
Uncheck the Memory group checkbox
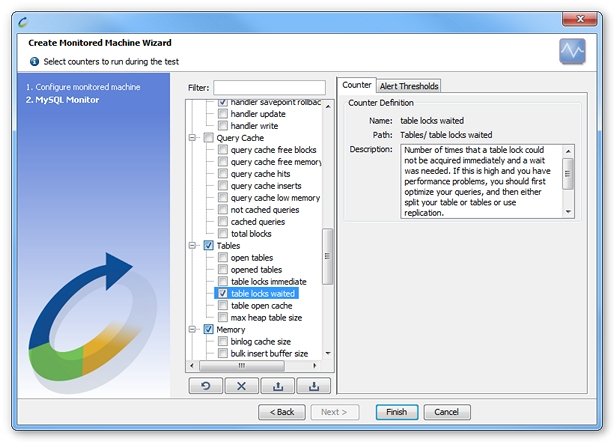pyautogui.click(x=209, y=329)
